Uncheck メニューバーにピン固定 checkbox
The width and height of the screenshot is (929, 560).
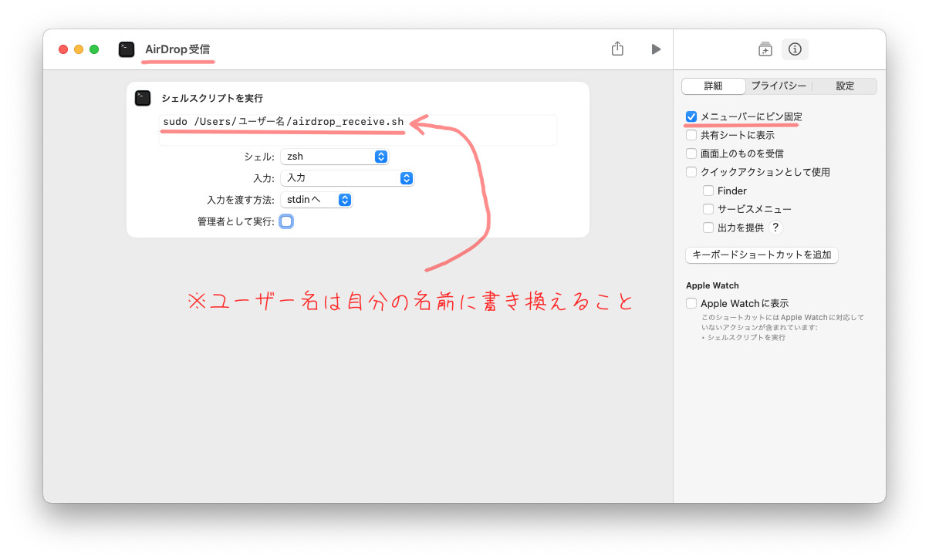[x=691, y=116]
